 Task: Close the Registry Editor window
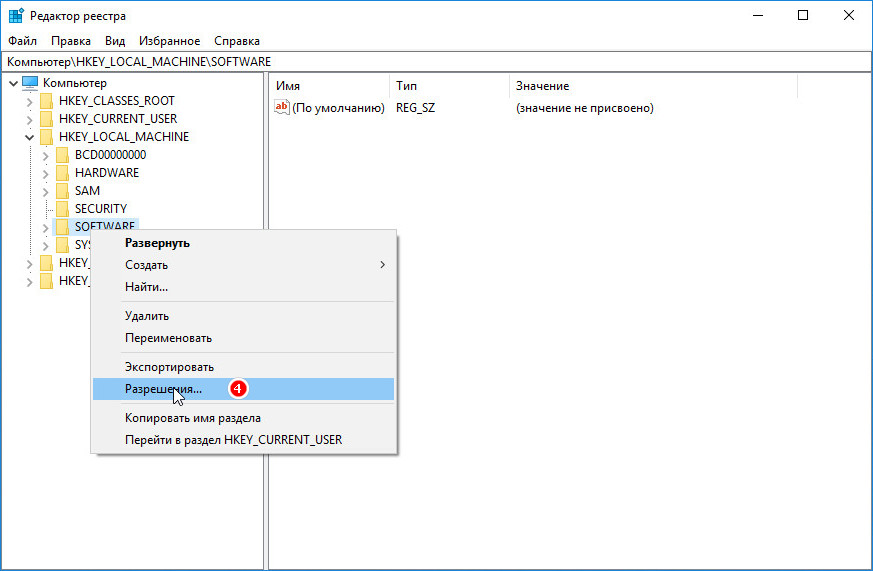click(849, 16)
